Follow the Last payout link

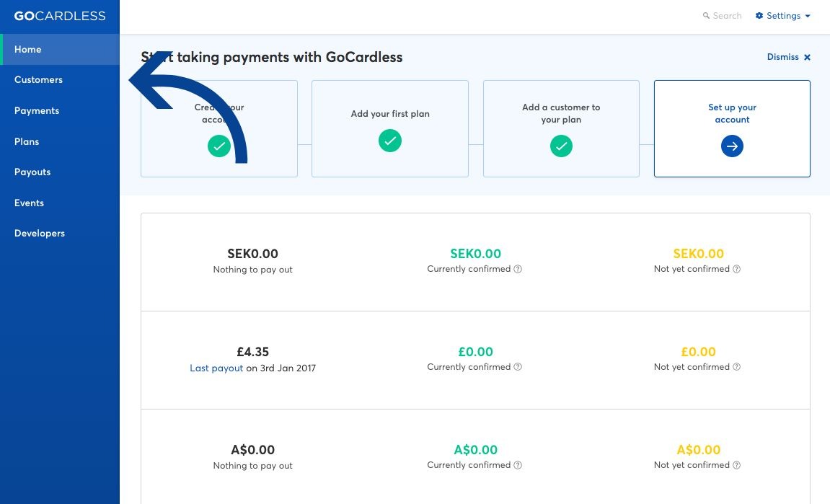tap(216, 368)
